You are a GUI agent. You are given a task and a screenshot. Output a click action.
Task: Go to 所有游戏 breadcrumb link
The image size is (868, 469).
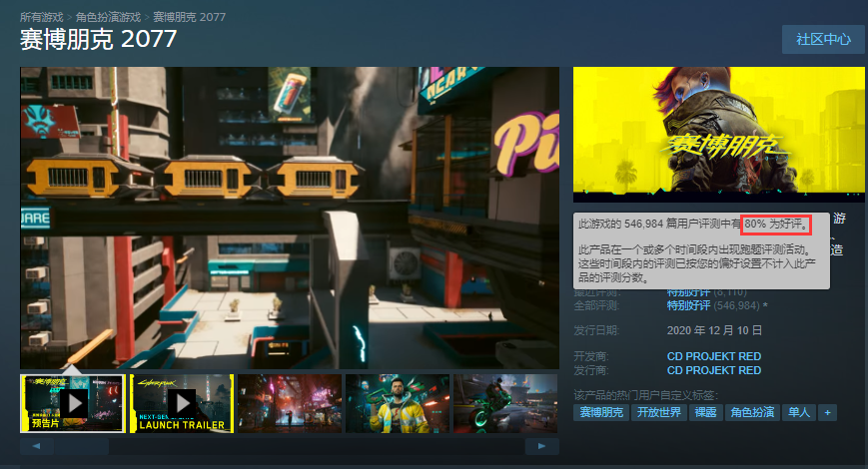pyautogui.click(x=42, y=17)
